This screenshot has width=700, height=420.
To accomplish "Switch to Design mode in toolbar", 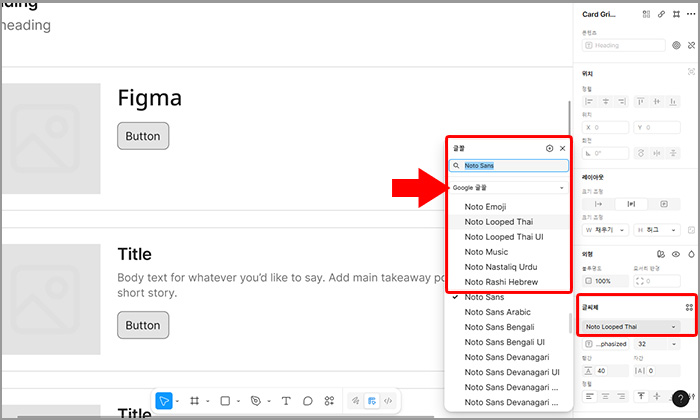I will (371, 401).
